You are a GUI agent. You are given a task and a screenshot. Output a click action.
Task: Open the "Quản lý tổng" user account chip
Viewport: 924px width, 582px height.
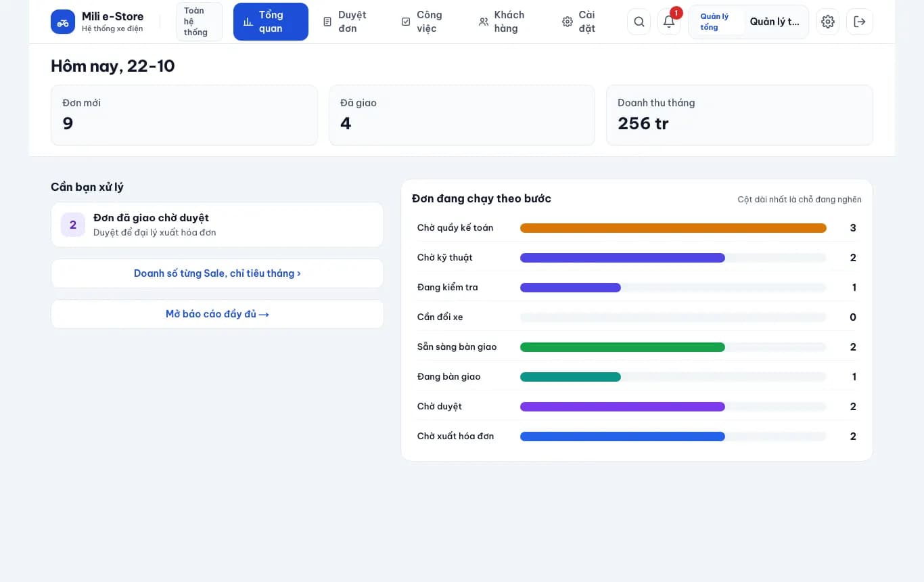[748, 22]
